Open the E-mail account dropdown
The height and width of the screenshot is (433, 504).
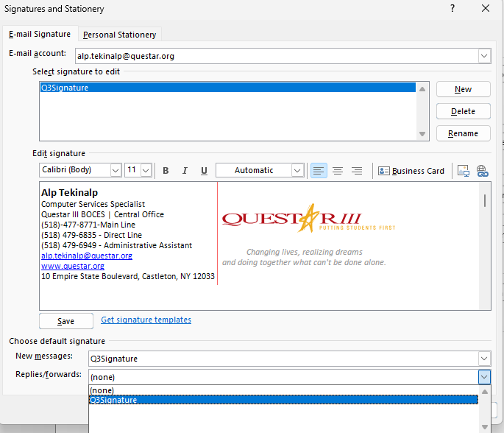point(484,56)
